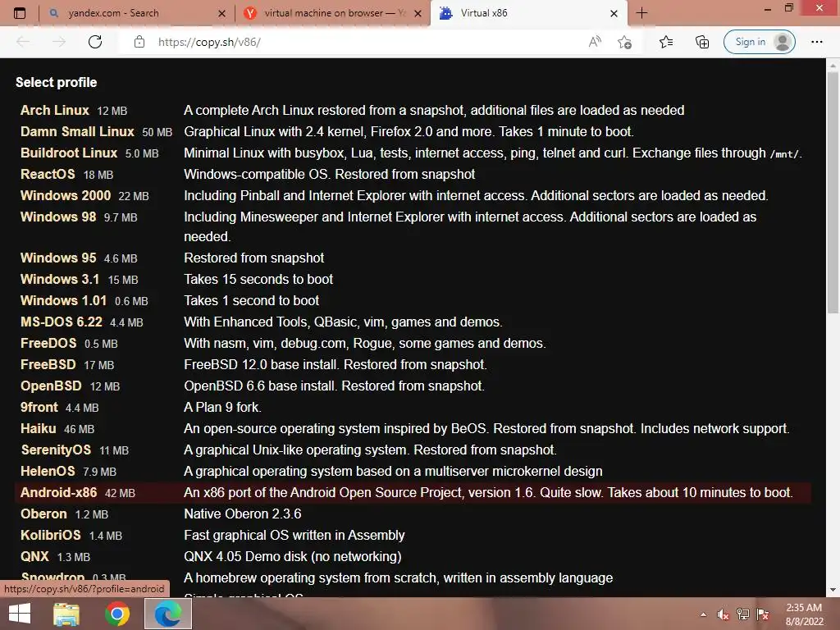
Task: Click the scrollbar down arrow
Action: [833, 590]
